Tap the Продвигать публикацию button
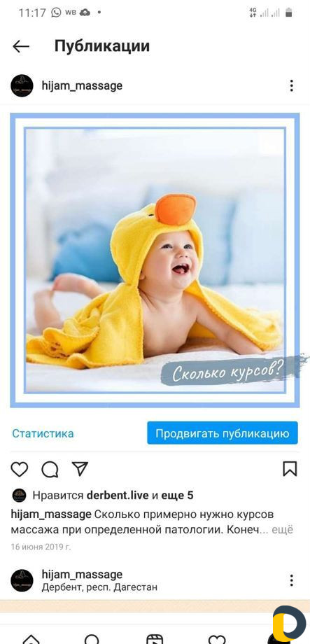This screenshot has width=310, height=644. [x=222, y=433]
